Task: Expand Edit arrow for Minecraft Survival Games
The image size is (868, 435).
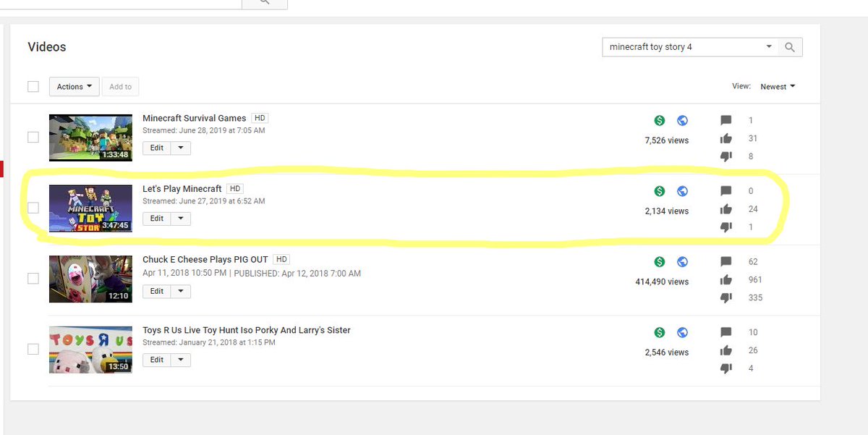Action: 181,148
